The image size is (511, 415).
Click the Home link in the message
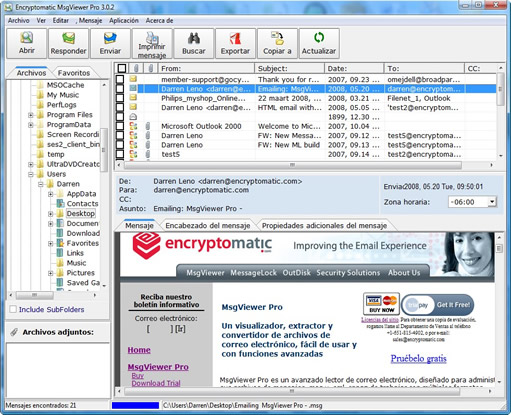coord(139,350)
